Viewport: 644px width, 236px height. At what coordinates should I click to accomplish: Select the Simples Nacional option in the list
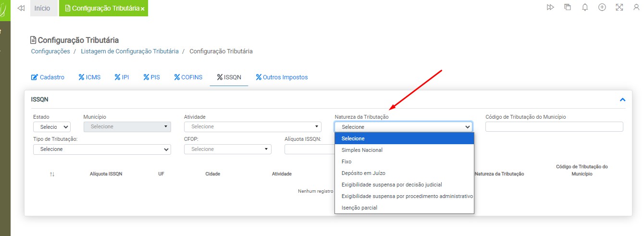click(362, 150)
